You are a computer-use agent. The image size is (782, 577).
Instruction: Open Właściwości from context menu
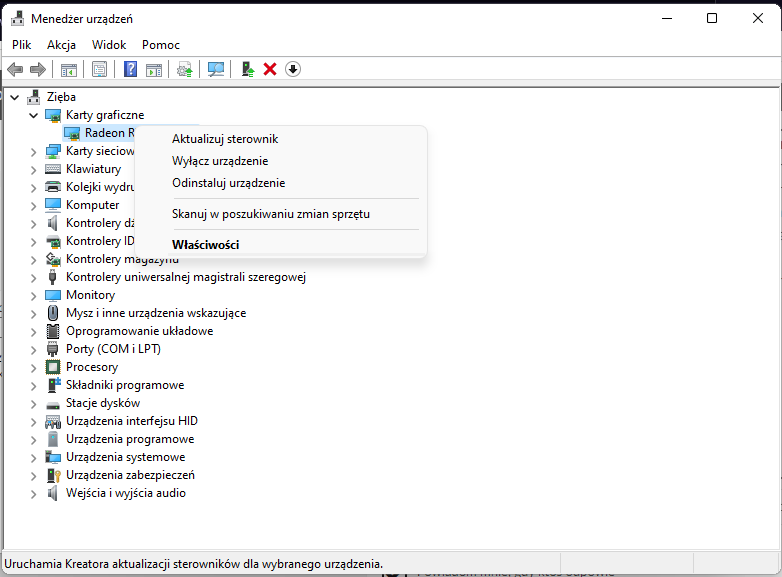click(280, 245)
